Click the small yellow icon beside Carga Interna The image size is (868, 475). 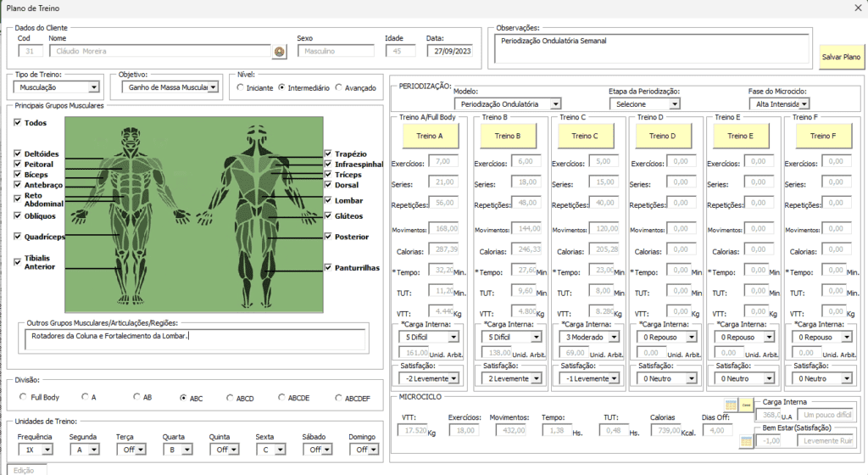tap(746, 405)
